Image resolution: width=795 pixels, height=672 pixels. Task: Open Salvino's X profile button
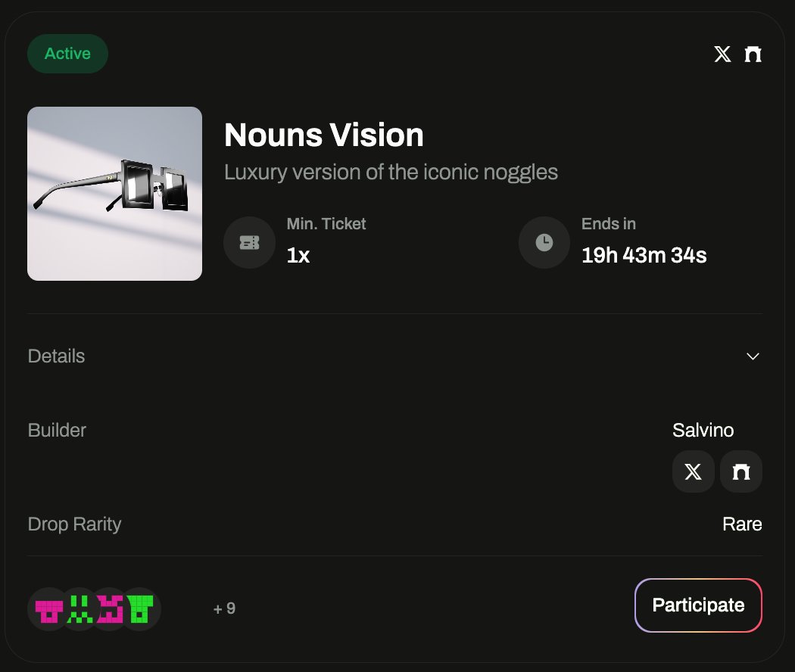pyautogui.click(x=693, y=471)
